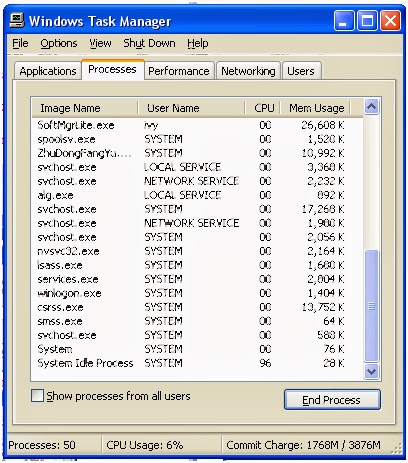Screen dimensions: 408x463
Task: Close the Windows Task Manager window
Action: pos(391,21)
